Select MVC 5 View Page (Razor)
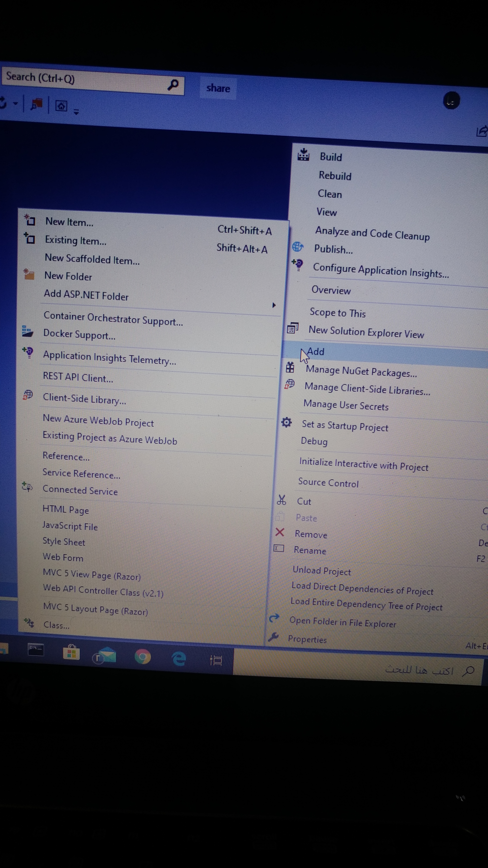This screenshot has width=488, height=868. click(x=92, y=575)
